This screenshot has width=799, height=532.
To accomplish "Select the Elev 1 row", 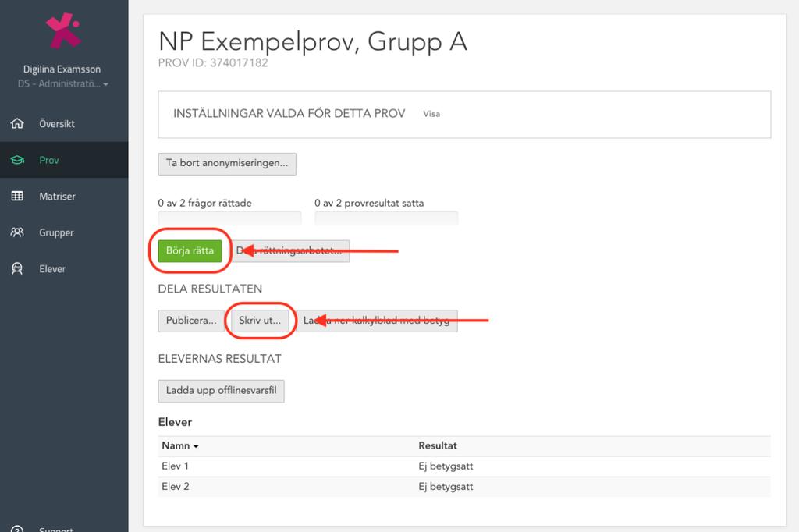I will [x=464, y=466].
